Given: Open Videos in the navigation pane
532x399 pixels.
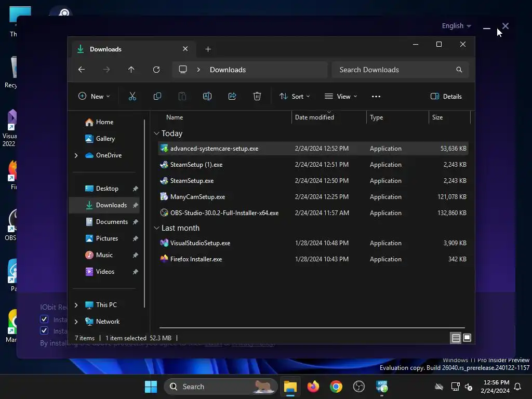Looking at the screenshot, I should 104,272.
